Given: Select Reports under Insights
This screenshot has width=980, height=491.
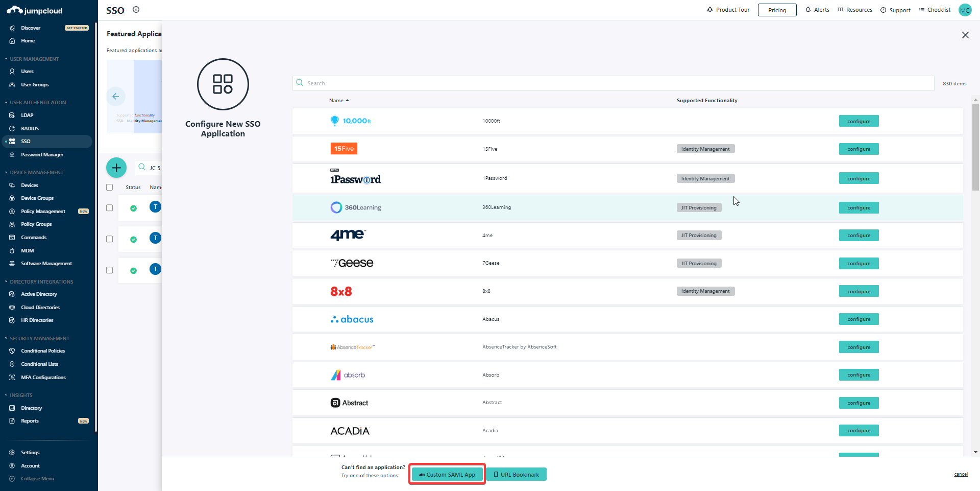Looking at the screenshot, I should click(29, 420).
